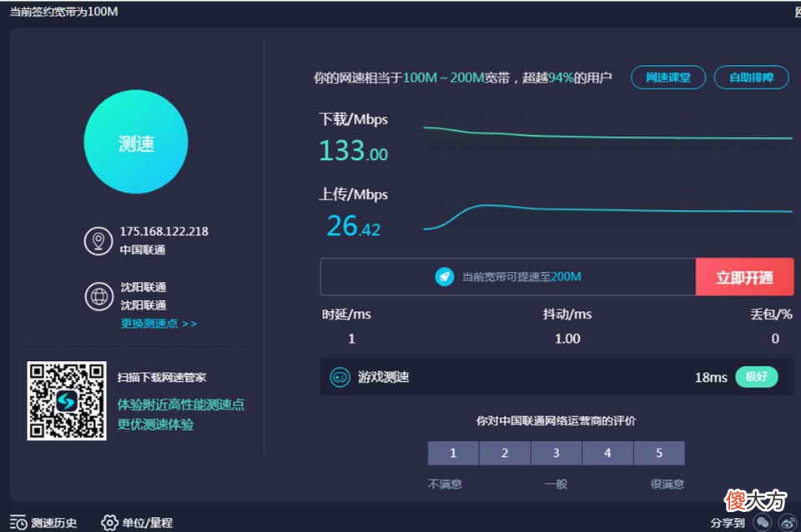Click 体验附近高性能测速点 text
This screenshot has height=532, width=801.
[x=181, y=405]
